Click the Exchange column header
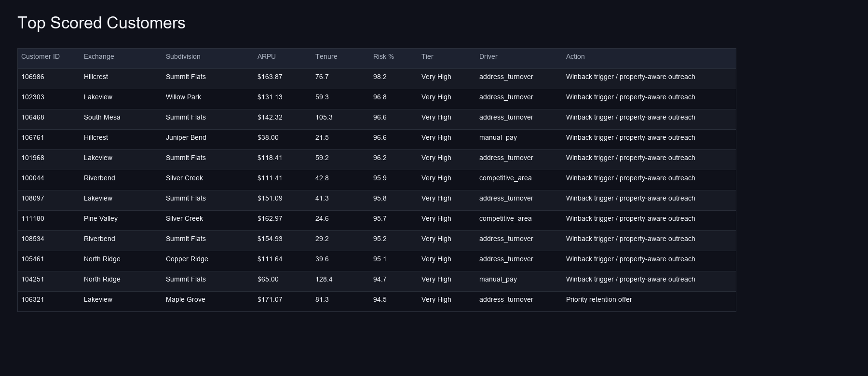 coord(99,56)
